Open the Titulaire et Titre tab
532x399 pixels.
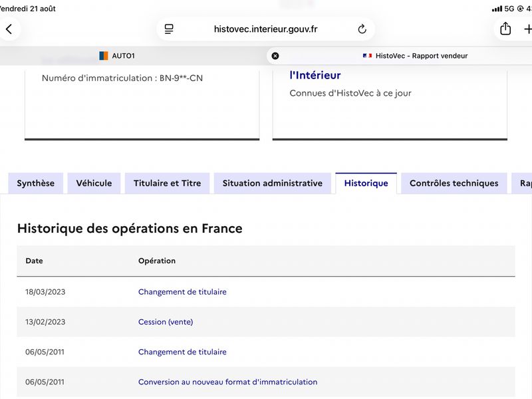168,184
